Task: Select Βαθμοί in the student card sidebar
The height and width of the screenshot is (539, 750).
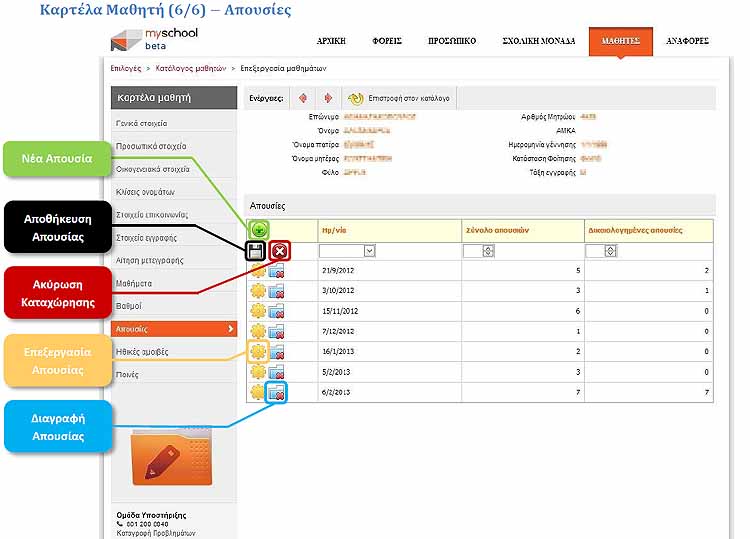Action: tap(127, 305)
